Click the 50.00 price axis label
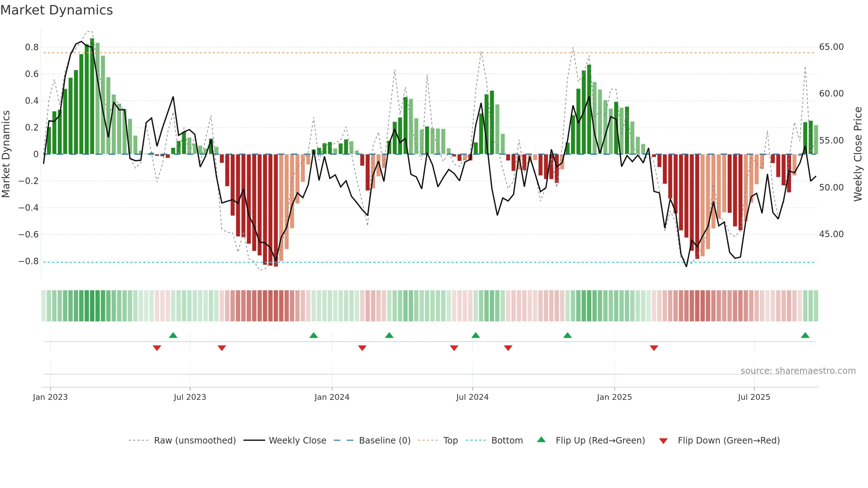The image size is (868, 488). click(x=831, y=188)
